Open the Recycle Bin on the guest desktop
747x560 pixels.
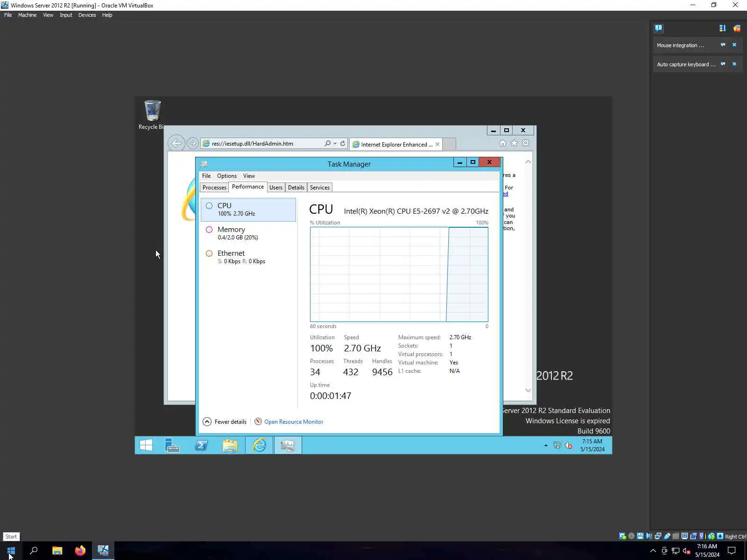click(152, 115)
